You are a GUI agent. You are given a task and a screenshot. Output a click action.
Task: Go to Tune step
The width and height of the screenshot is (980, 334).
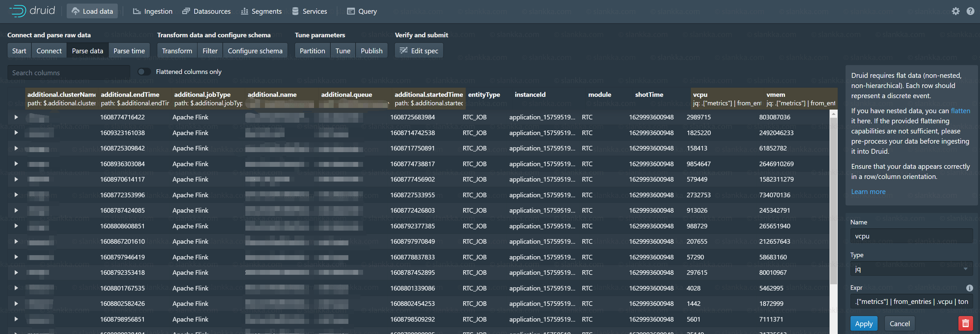343,51
